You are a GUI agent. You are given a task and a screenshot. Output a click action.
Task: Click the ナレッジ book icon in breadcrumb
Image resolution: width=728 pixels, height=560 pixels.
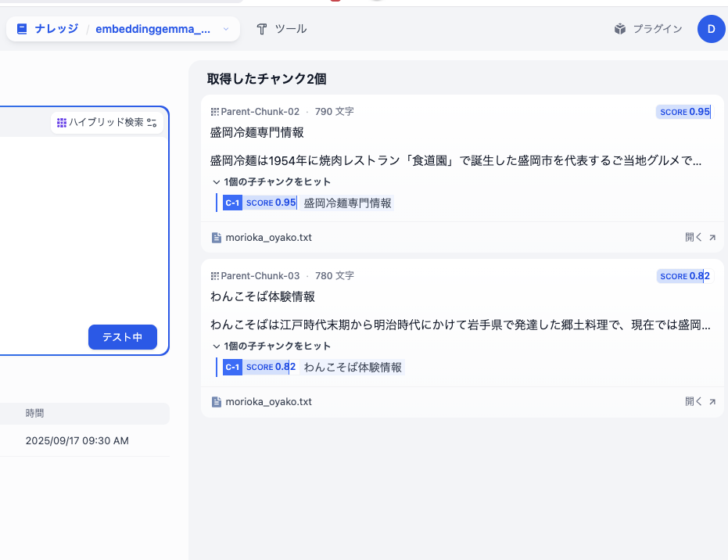click(23, 28)
